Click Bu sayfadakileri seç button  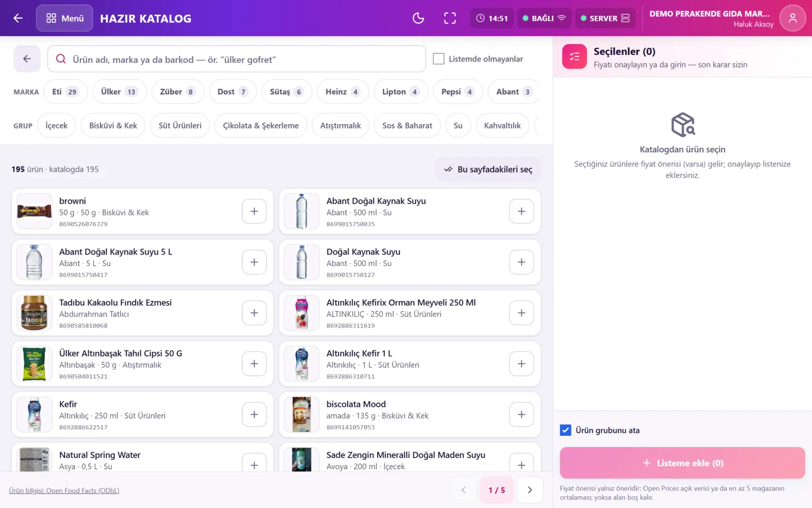point(488,169)
